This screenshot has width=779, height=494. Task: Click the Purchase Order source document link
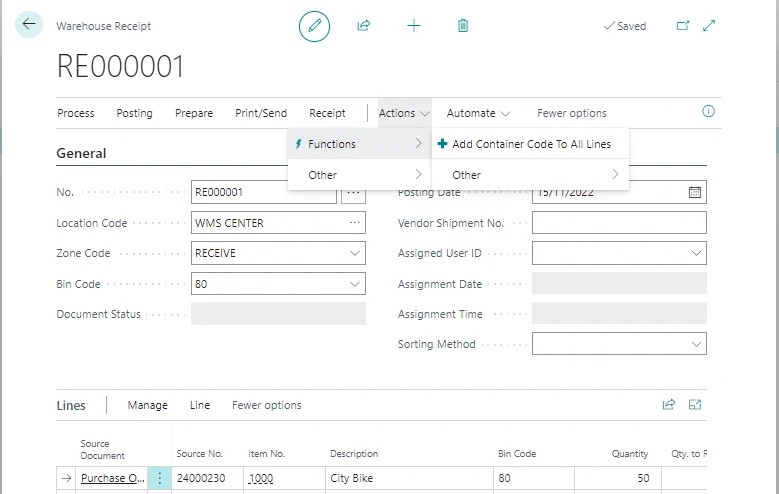[x=112, y=478]
